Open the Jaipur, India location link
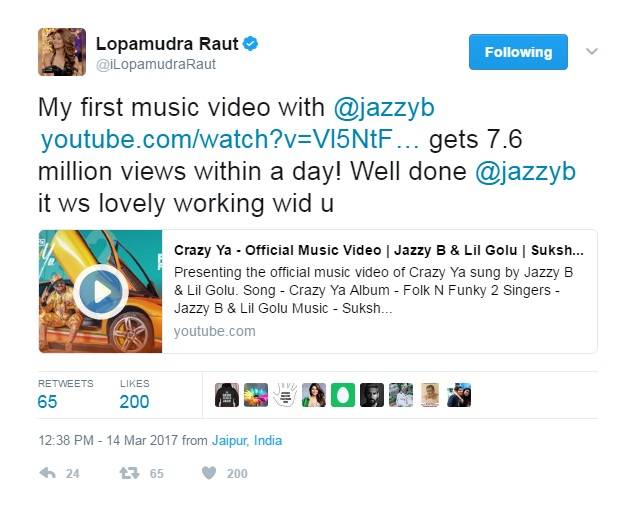Screen dimensions: 632x508 247,440
